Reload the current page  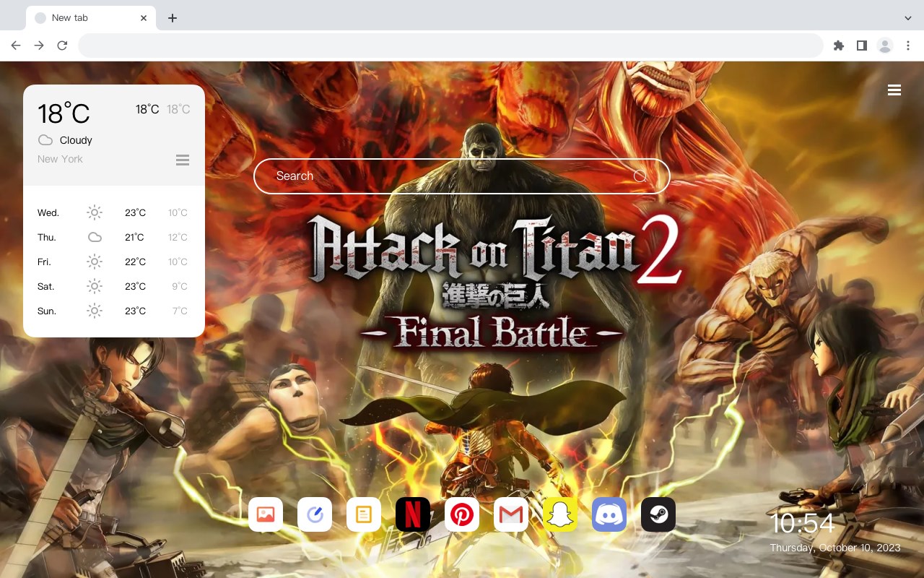[62, 46]
